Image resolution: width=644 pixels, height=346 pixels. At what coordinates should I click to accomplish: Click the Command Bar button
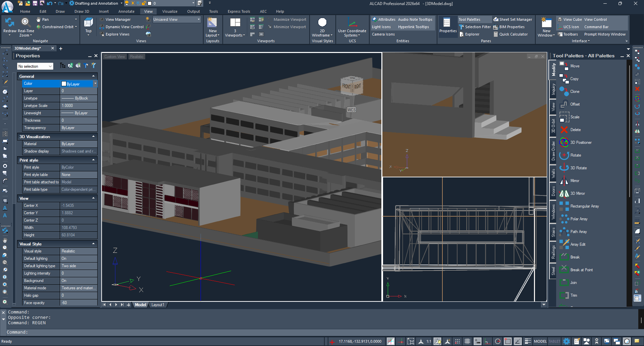(596, 27)
